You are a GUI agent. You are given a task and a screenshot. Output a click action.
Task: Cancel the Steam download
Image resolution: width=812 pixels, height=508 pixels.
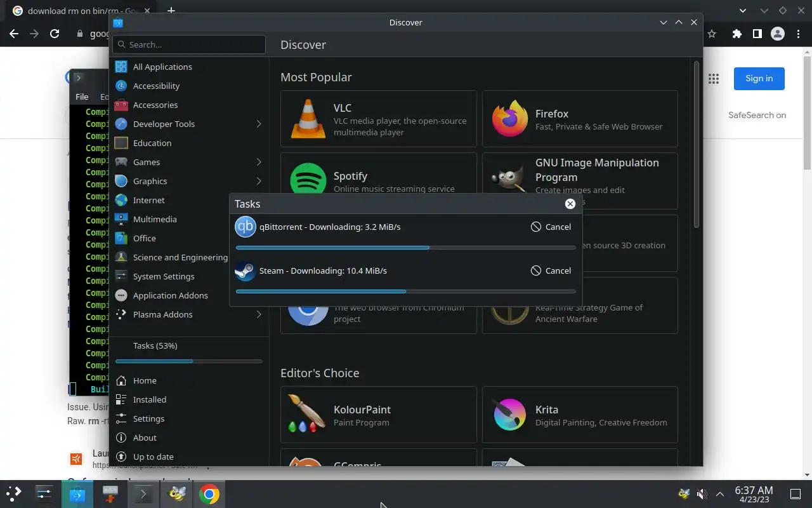click(551, 271)
